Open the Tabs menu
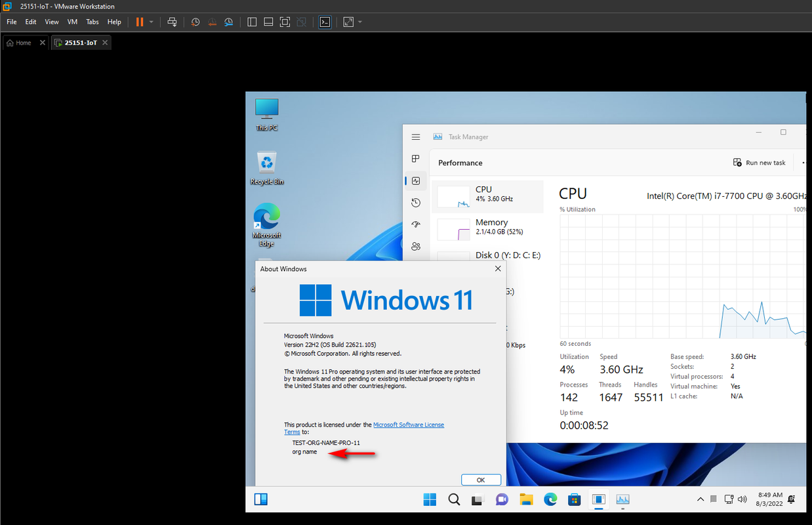 [x=92, y=22]
